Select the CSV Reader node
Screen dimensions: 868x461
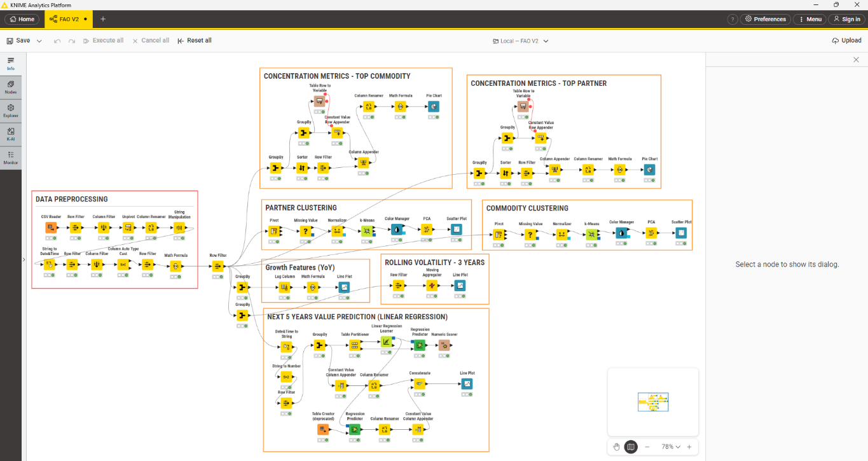click(x=51, y=228)
